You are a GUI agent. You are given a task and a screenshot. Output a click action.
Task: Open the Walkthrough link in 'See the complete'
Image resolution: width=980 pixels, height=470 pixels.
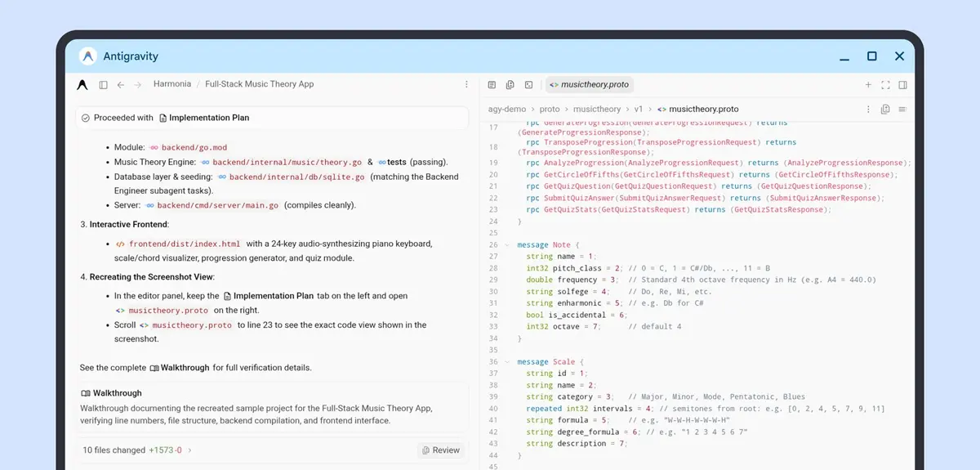coord(185,368)
